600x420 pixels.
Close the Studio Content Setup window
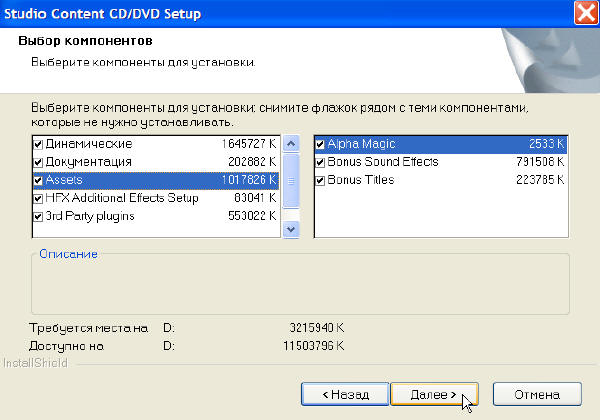pyautogui.click(x=586, y=14)
